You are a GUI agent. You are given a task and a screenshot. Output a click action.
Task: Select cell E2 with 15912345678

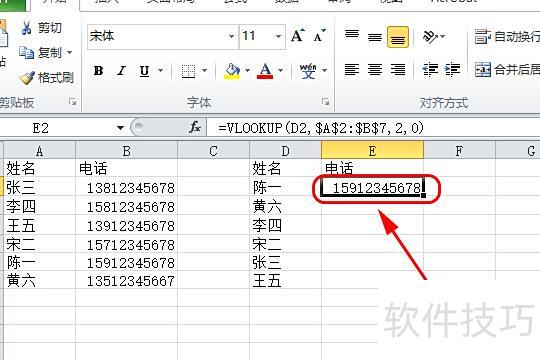tap(372, 187)
